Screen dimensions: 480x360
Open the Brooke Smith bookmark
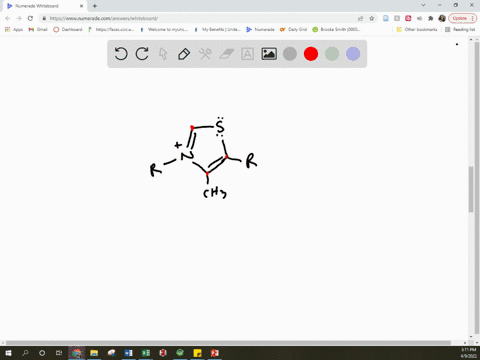point(336,29)
